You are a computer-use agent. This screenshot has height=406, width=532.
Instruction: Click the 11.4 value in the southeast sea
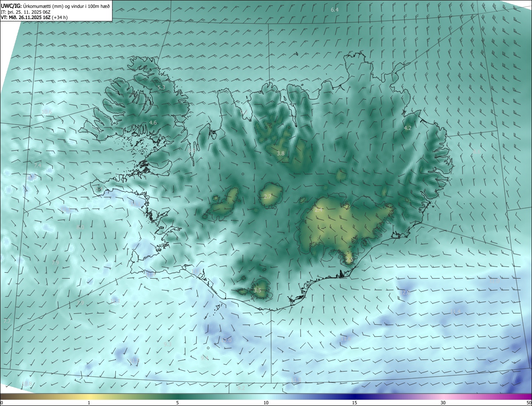tap(456, 311)
